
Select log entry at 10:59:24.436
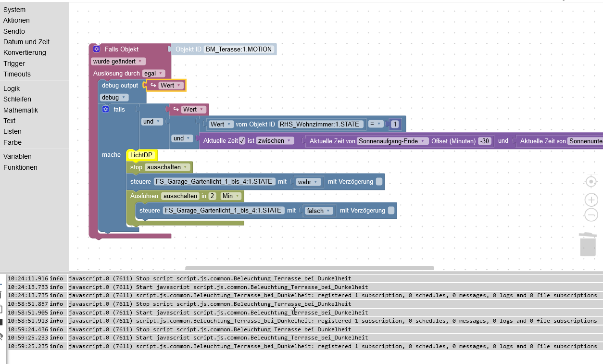(x=305, y=329)
